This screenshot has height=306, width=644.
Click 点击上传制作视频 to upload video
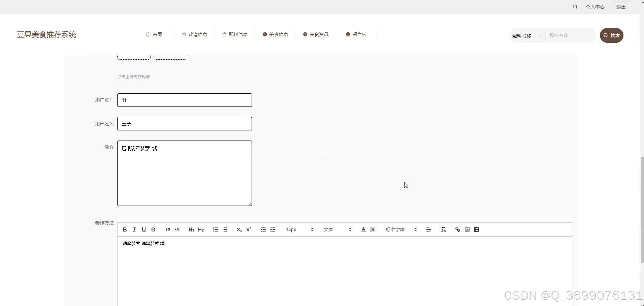click(x=133, y=76)
